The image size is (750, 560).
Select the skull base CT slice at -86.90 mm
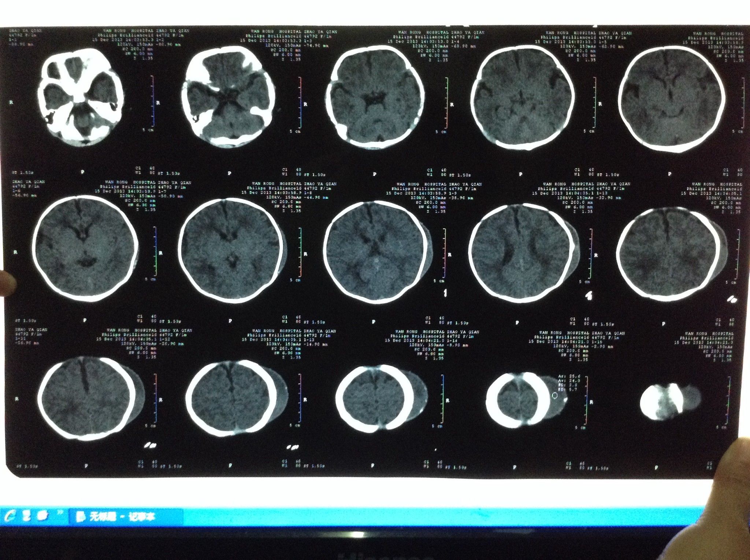tap(81, 97)
